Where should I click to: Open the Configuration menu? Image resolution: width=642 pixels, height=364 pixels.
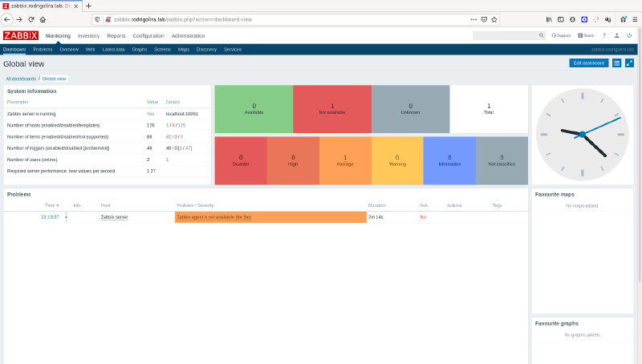[148, 35]
